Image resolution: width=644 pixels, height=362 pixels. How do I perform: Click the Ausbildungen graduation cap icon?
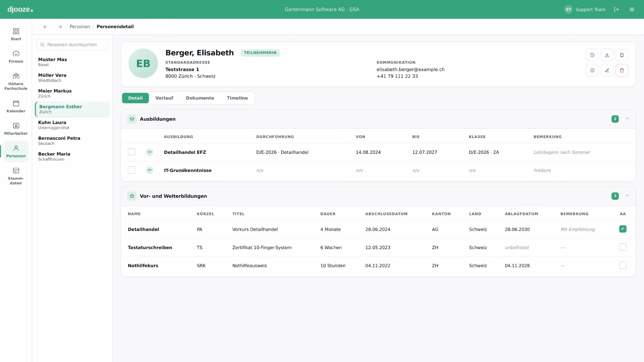(132, 119)
